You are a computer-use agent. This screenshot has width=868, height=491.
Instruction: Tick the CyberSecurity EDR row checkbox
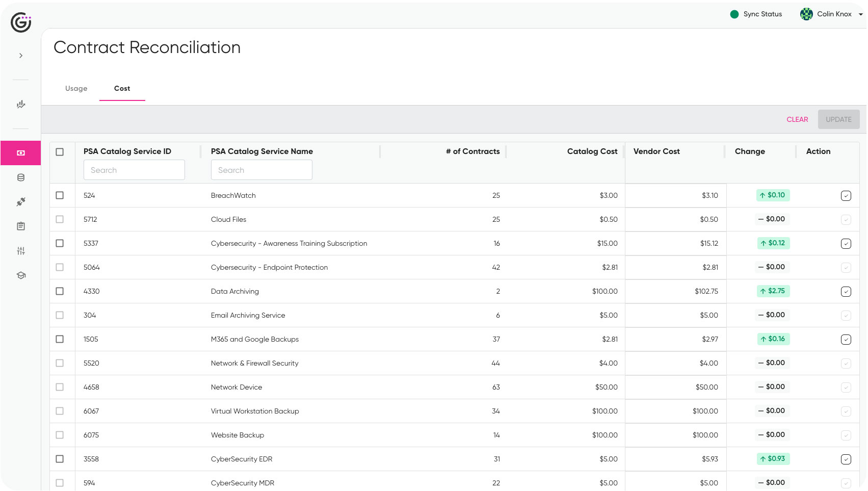[60, 459]
